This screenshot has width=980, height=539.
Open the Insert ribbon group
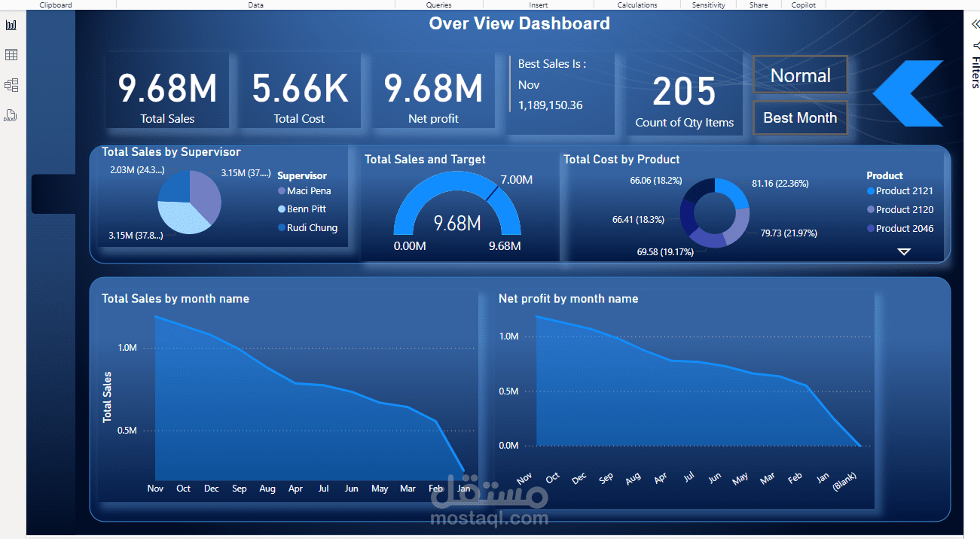coord(538,5)
